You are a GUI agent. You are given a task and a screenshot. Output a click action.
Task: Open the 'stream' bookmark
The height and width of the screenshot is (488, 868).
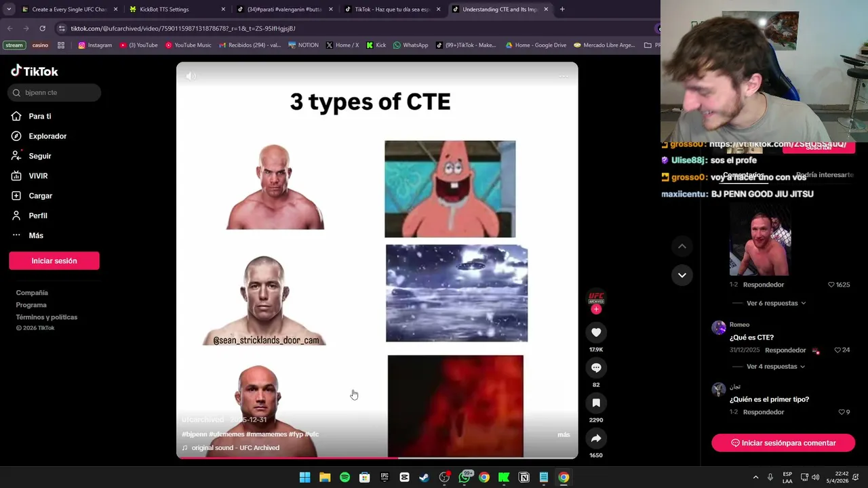[x=14, y=45]
